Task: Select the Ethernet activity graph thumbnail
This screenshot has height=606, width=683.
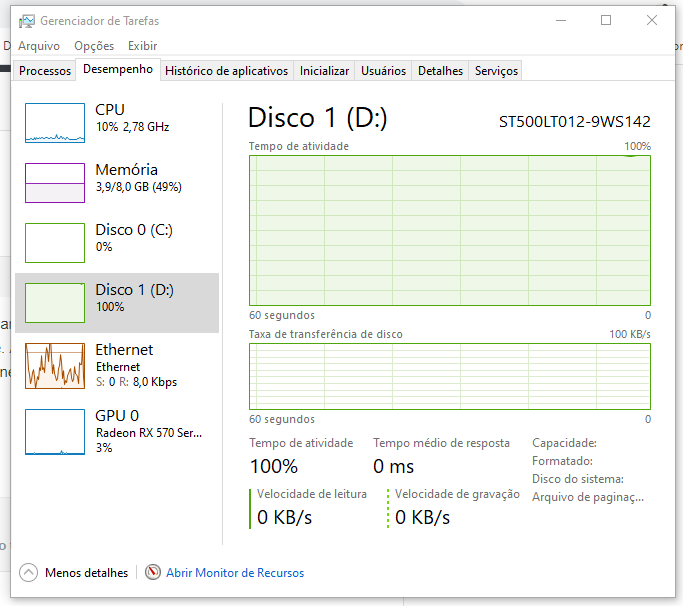Action: tap(55, 366)
